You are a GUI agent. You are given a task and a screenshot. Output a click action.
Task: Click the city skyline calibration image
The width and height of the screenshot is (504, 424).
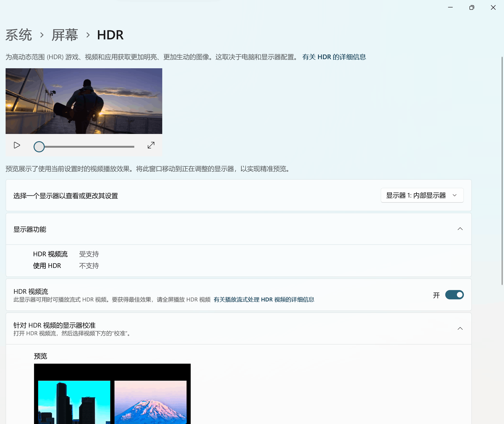pos(74,402)
